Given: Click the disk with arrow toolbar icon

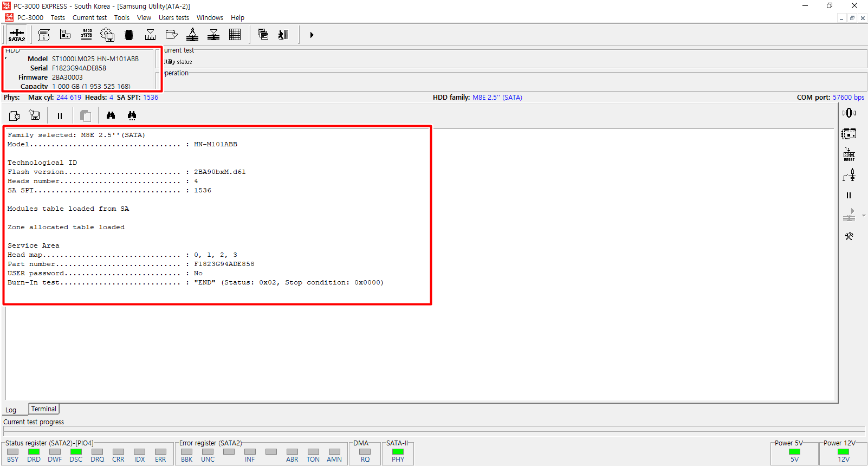Looking at the screenshot, I should [171, 35].
